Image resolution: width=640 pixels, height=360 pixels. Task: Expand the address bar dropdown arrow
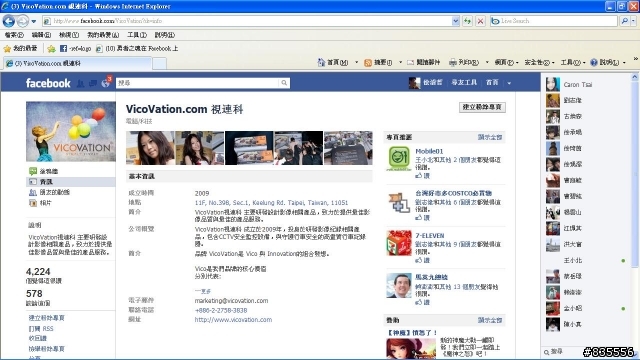click(x=456, y=21)
